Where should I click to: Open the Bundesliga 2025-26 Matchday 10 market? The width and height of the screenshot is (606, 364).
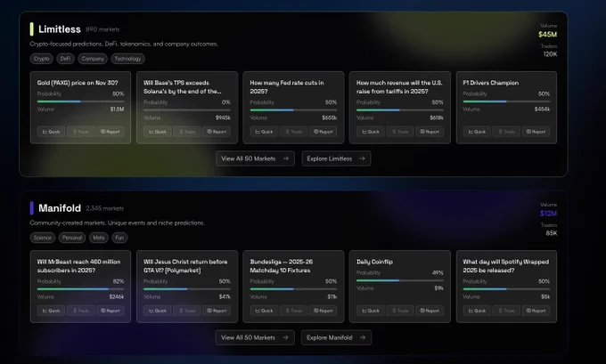[282, 266]
